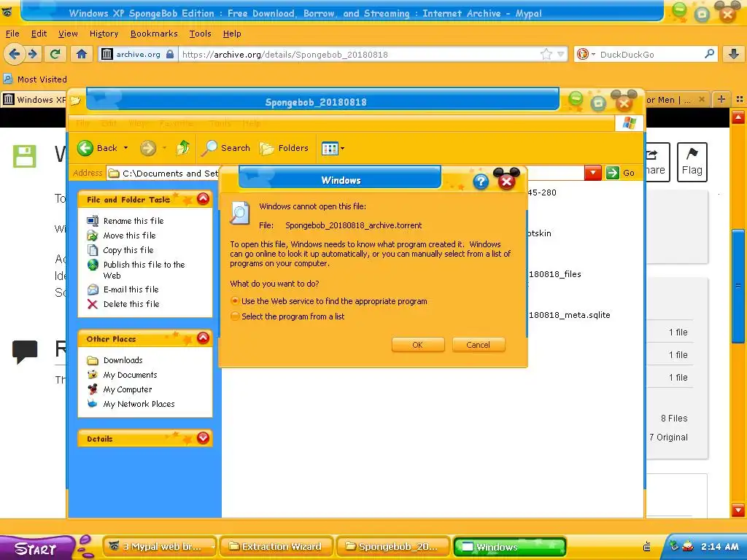Open the Explorer address bar dropdown
Viewport: 747px width, 560px height.
(592, 173)
